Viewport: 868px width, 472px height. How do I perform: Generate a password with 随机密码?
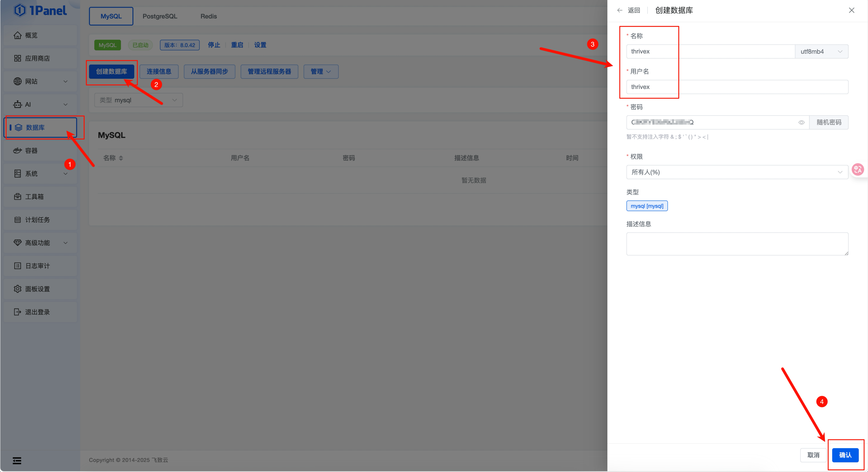pyautogui.click(x=829, y=122)
